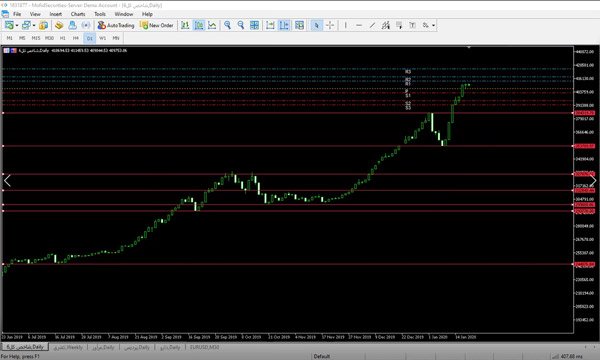This screenshot has height=360, width=600.
Task: Click the Zoom In magnifier icon
Action: (227, 25)
